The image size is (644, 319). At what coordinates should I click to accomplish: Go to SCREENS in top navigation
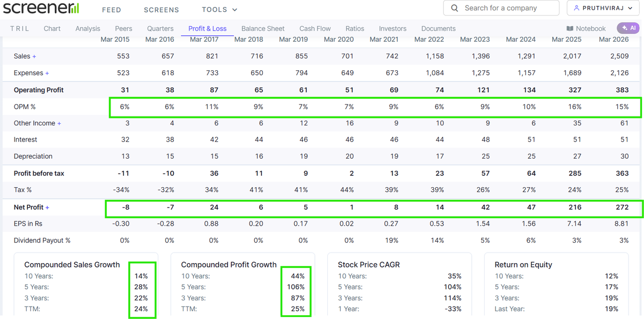pyautogui.click(x=162, y=10)
